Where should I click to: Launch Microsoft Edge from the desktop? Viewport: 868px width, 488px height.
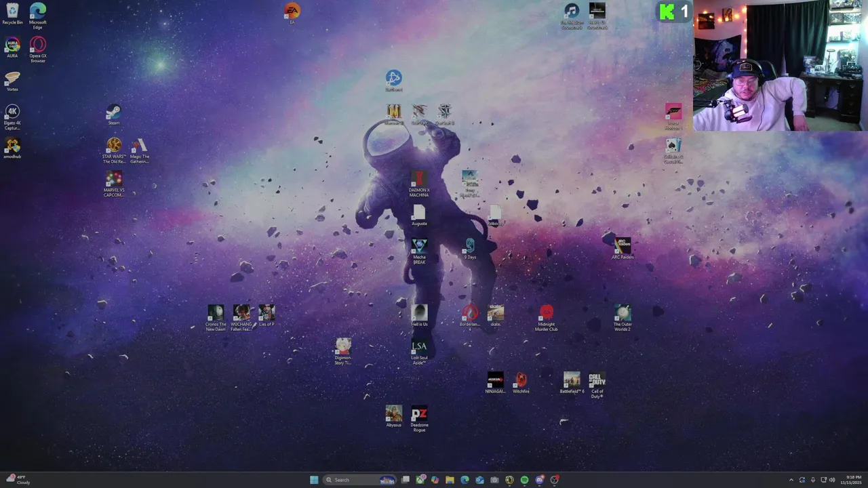38,16
